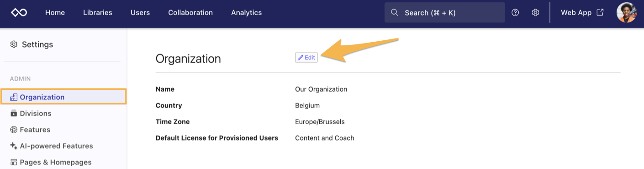Switch to the Users section
This screenshot has height=169, width=644.
[140, 12]
